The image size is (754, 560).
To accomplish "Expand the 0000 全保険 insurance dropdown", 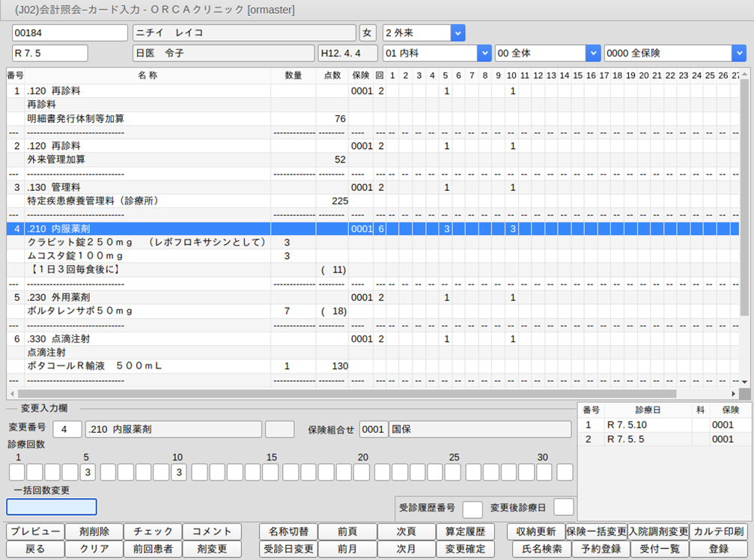I will pos(738,53).
